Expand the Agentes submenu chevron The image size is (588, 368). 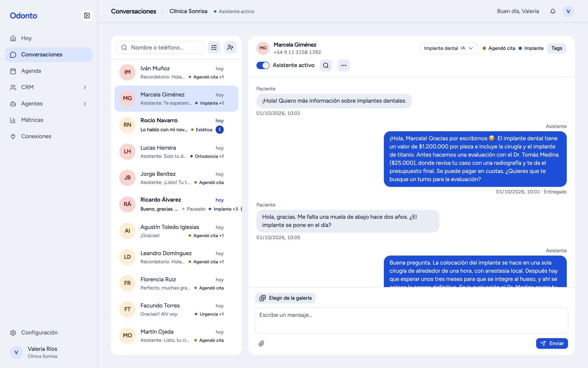[85, 104]
